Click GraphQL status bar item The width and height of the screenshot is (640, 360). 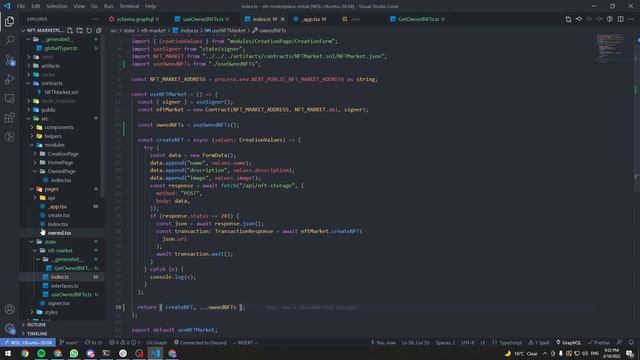coord(568,342)
